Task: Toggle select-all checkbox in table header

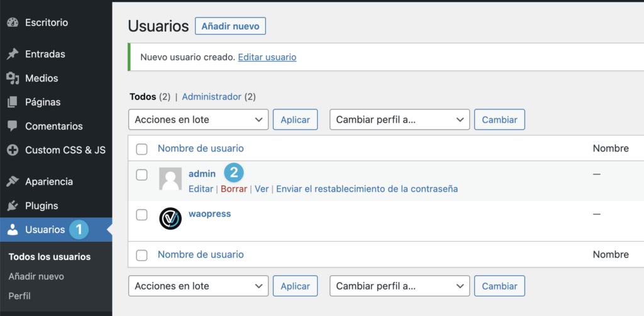Action: click(142, 150)
